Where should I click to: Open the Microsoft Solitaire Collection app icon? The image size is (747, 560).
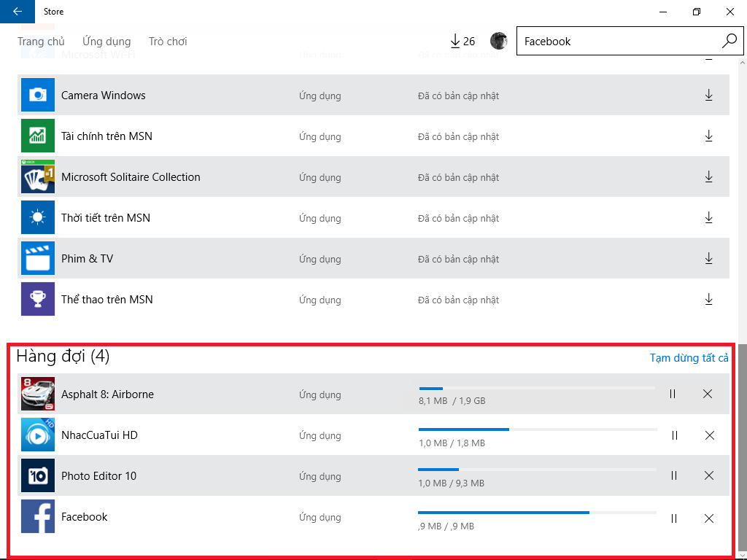[38, 176]
